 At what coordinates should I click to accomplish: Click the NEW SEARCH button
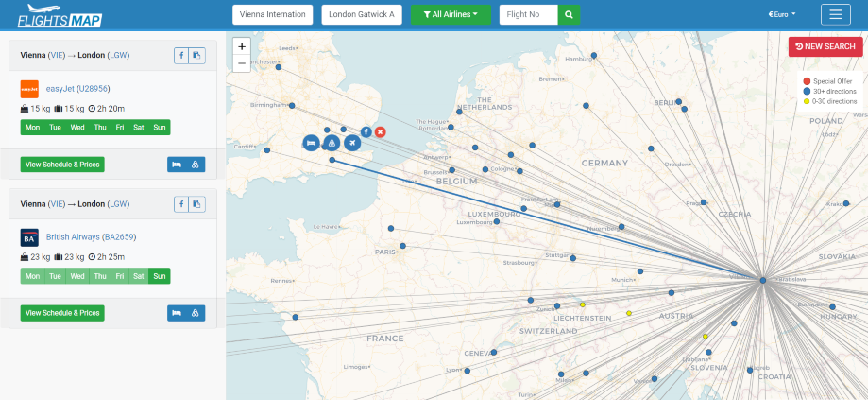[825, 46]
